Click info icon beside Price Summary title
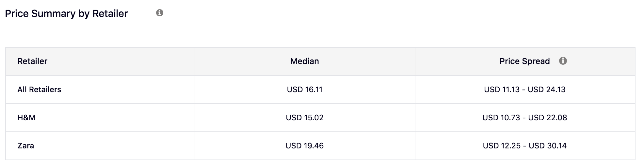Image resolution: width=644 pixels, height=168 pixels. coord(160,13)
